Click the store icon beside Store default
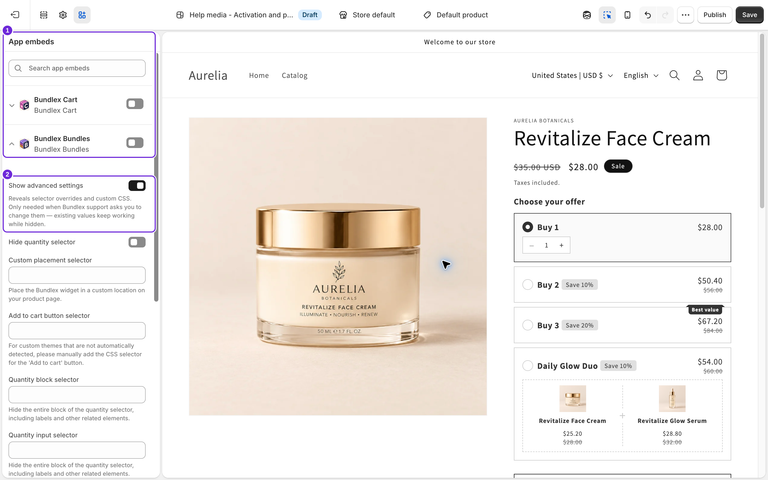Image resolution: width=768 pixels, height=480 pixels. click(x=343, y=15)
